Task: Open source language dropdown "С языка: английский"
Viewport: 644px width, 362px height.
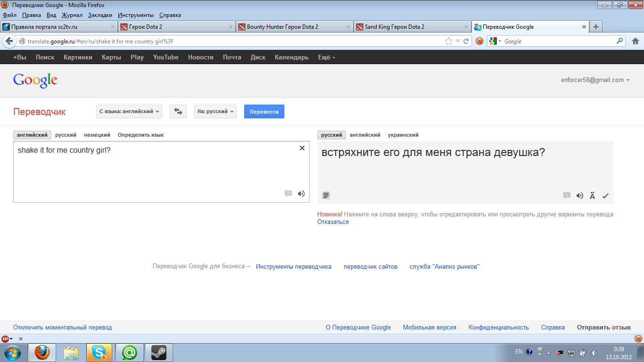Action: [x=129, y=112]
